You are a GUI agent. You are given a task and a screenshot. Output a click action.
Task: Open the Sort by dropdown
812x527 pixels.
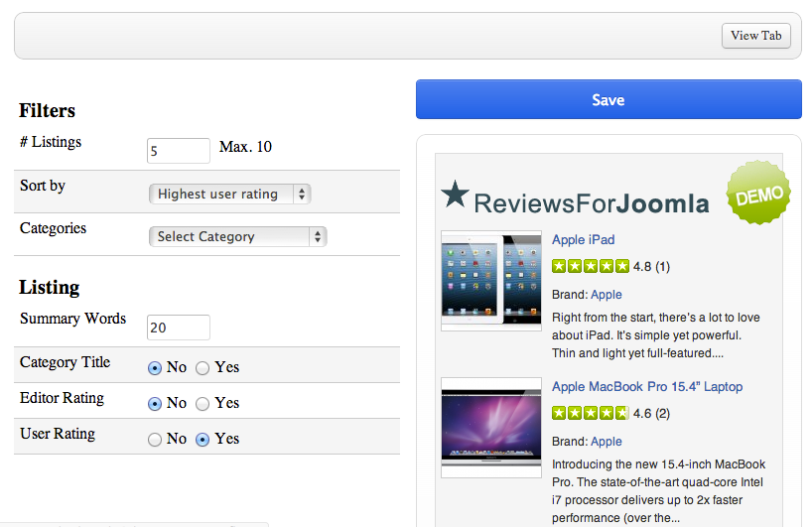click(229, 194)
